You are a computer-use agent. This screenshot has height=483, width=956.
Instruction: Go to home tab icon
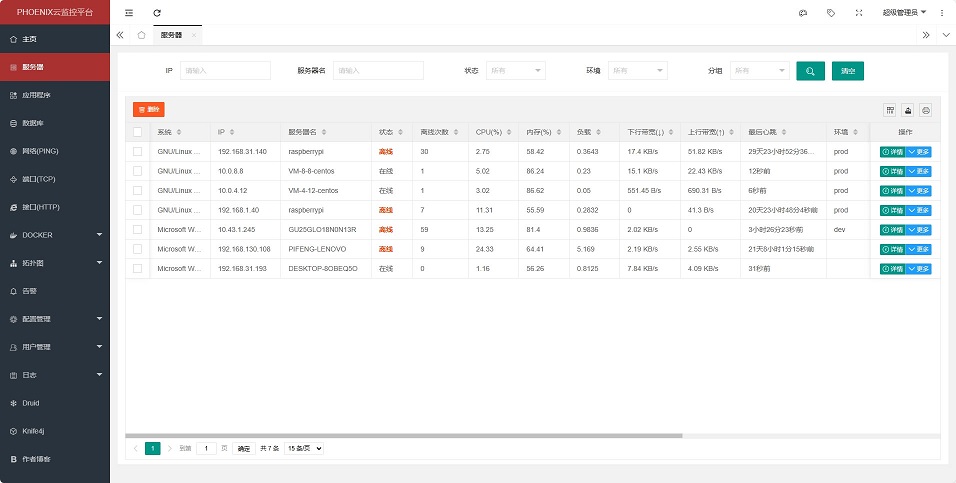(x=141, y=35)
